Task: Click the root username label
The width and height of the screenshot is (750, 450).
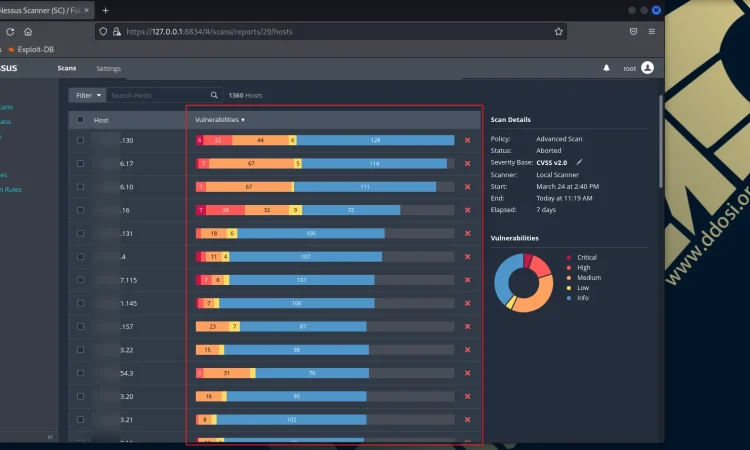Action: click(629, 68)
